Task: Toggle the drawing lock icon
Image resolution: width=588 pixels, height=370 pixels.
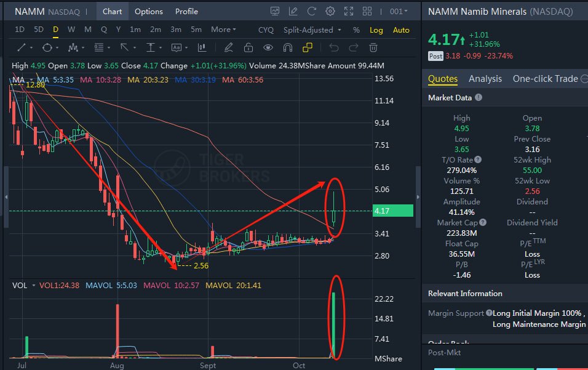Action: [248, 47]
